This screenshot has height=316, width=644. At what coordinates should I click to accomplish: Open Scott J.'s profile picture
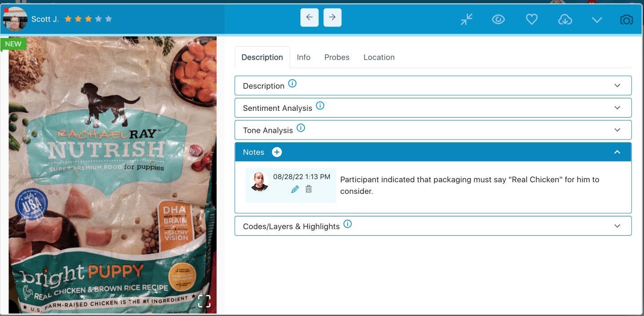click(15, 19)
